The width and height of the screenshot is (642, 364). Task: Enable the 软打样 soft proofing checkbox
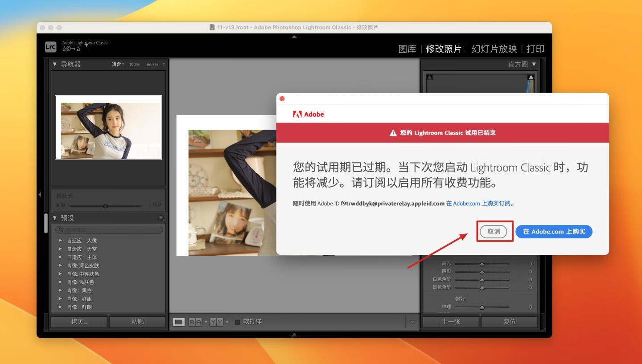[238, 322]
